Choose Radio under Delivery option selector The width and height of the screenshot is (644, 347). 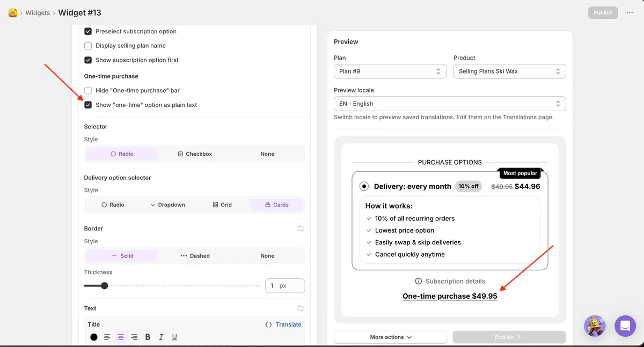point(113,205)
